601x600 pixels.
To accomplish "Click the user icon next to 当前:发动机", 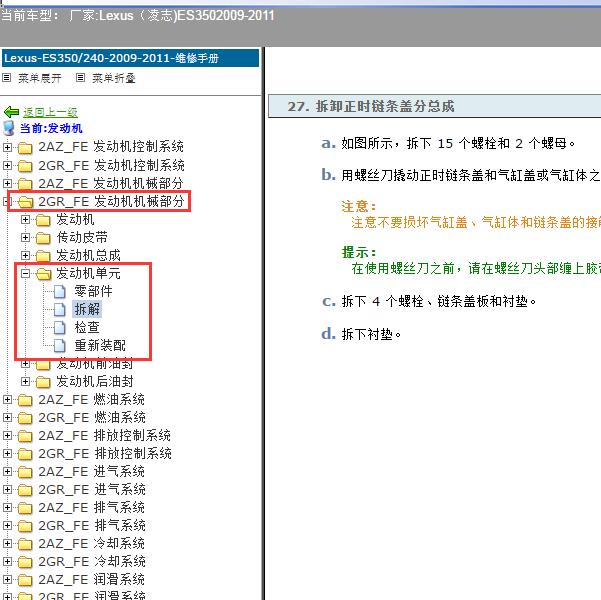I will click(9, 128).
